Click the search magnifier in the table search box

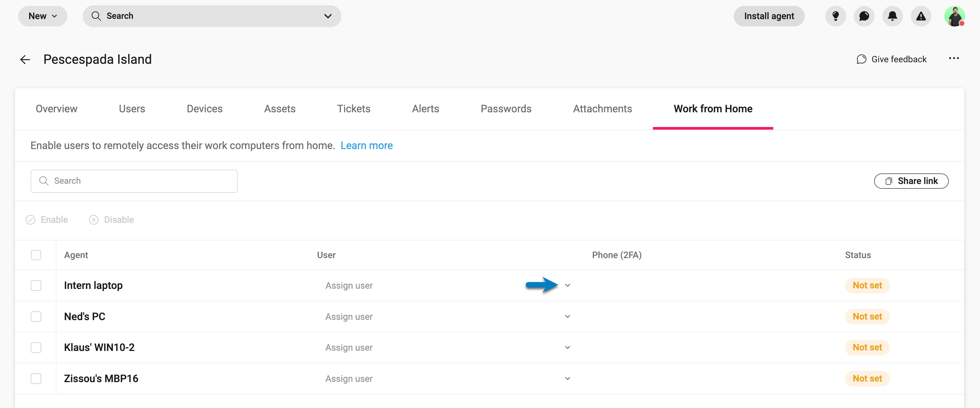click(x=44, y=180)
